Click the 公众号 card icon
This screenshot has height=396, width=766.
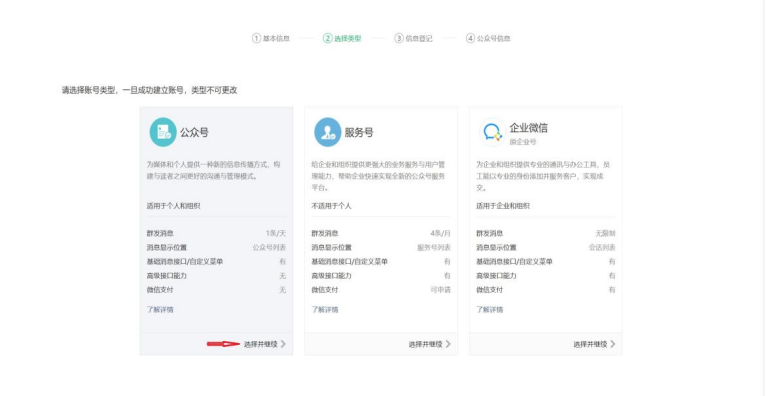pos(163,132)
